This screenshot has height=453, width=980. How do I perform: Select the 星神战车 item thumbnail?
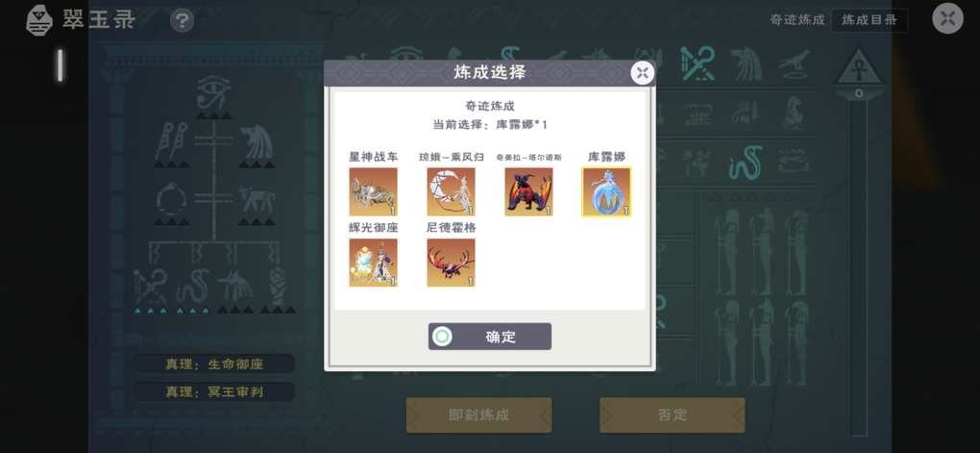tap(373, 191)
